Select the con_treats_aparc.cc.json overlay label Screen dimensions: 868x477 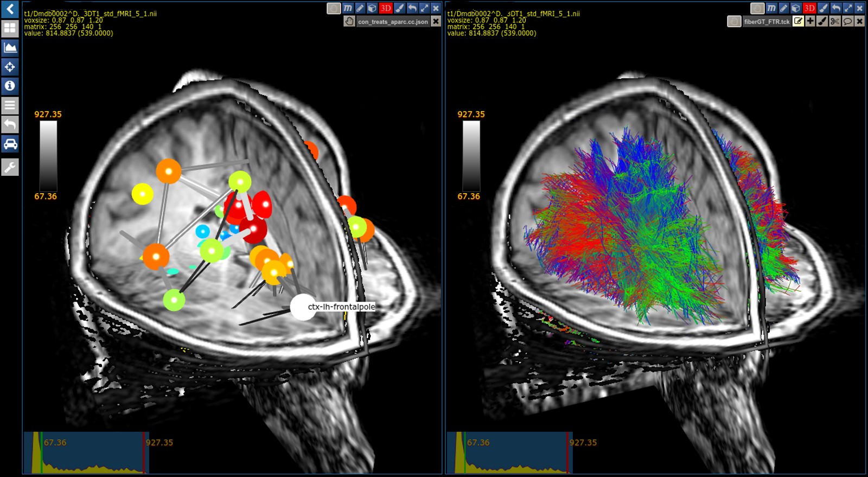tap(393, 22)
